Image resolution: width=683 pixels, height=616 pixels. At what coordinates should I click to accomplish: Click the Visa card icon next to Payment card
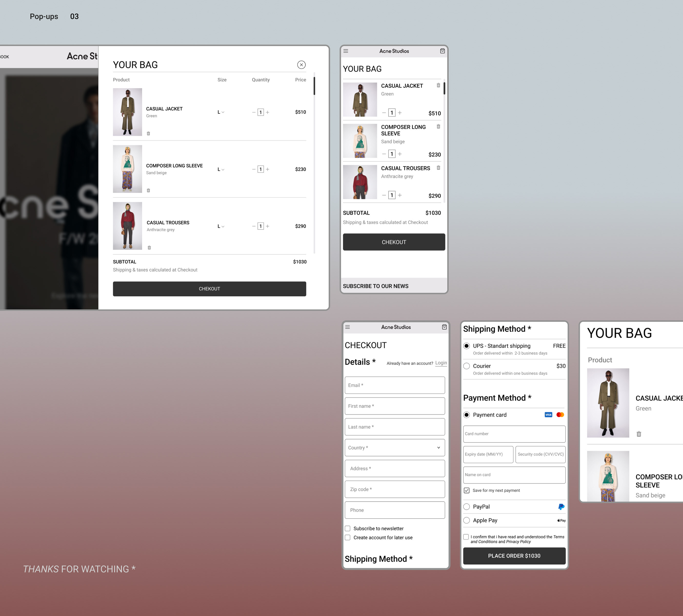coord(548,415)
